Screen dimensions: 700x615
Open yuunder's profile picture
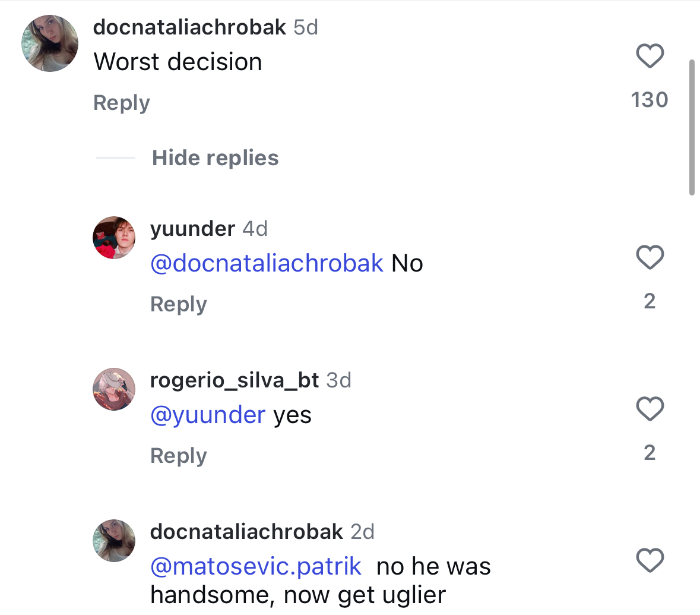coord(114,238)
